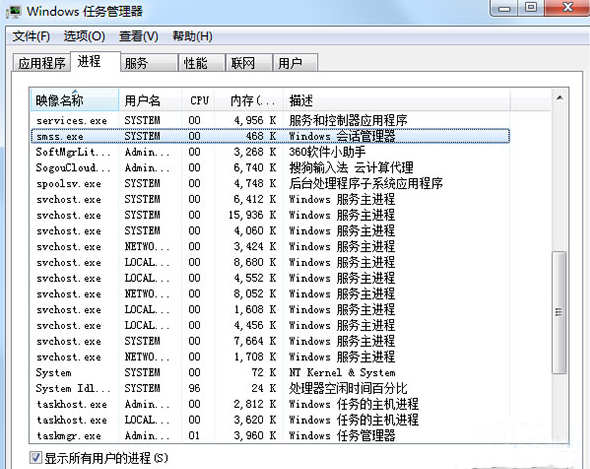Switch to the 性能 tab
Image resolution: width=590 pixels, height=469 pixels.
(202, 63)
